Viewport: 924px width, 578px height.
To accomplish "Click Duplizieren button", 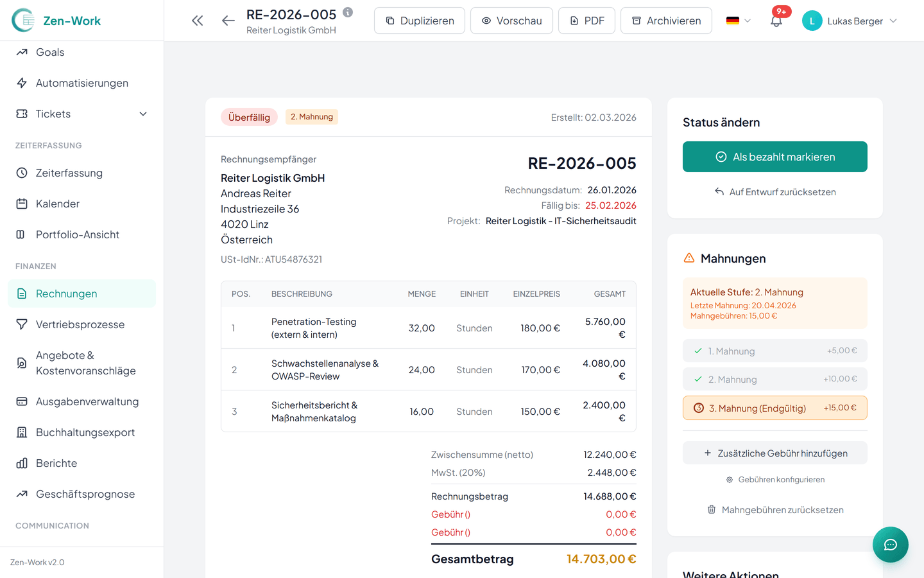I will pos(420,21).
